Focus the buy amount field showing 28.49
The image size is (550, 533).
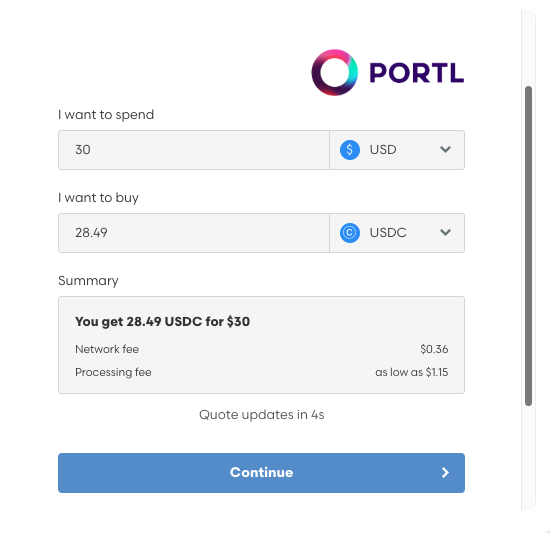coord(194,233)
